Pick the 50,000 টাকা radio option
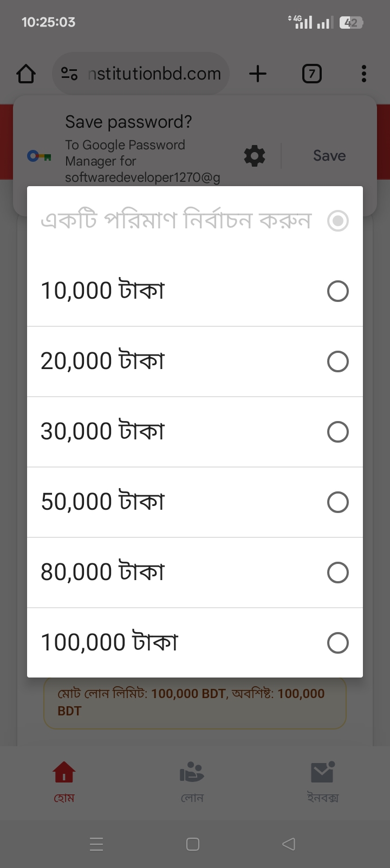The height and width of the screenshot is (868, 390). (x=337, y=502)
